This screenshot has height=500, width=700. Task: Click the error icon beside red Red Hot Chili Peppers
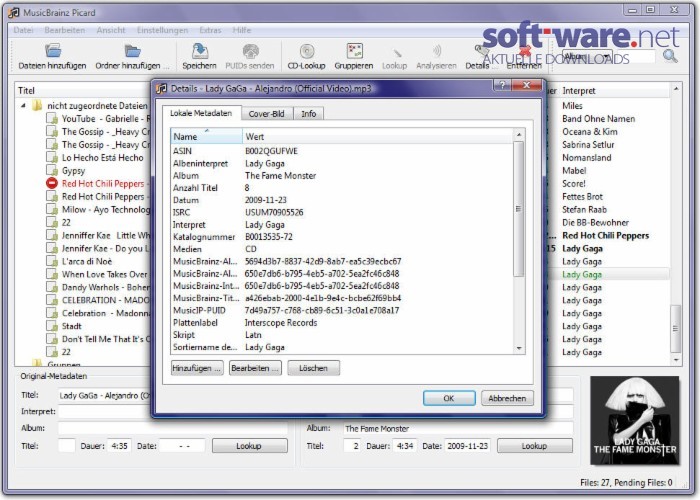click(52, 183)
